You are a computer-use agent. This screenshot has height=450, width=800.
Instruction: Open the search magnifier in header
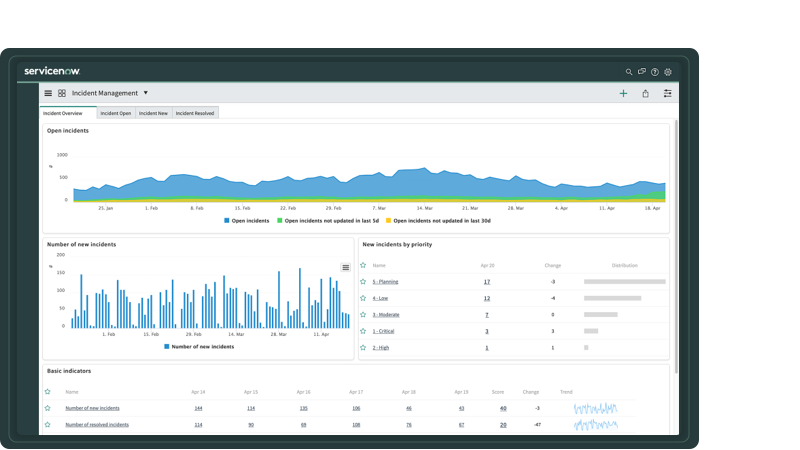[629, 72]
